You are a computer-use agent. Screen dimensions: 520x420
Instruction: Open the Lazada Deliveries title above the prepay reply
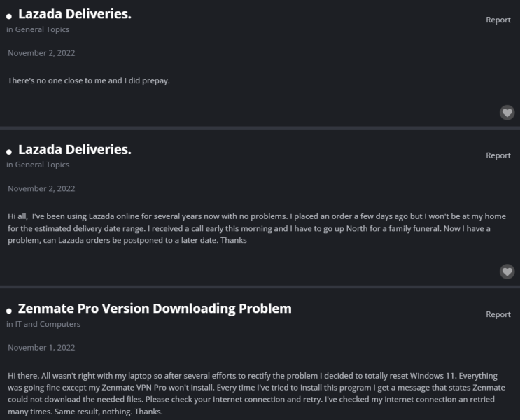point(75,13)
